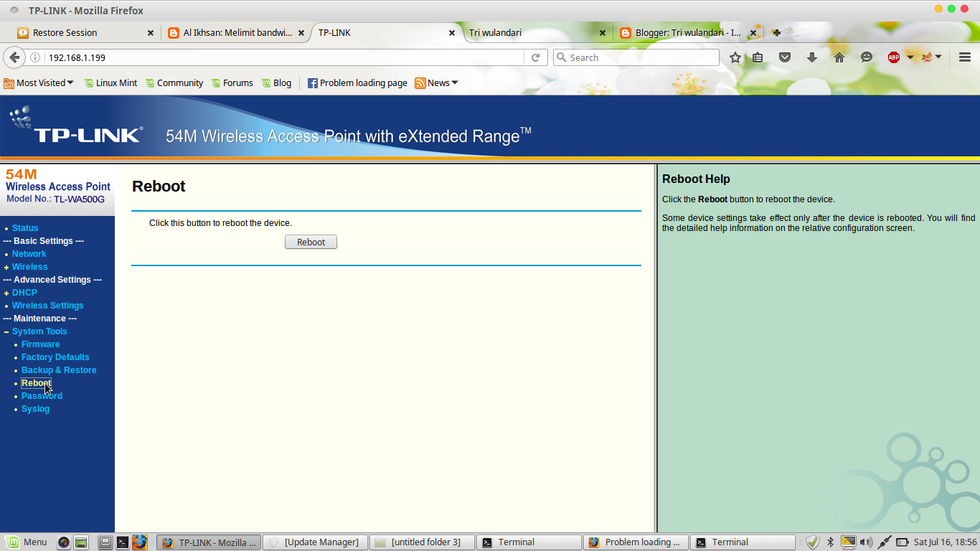
Task: Expand the DHCP menu in sidebar
Action: [24, 293]
